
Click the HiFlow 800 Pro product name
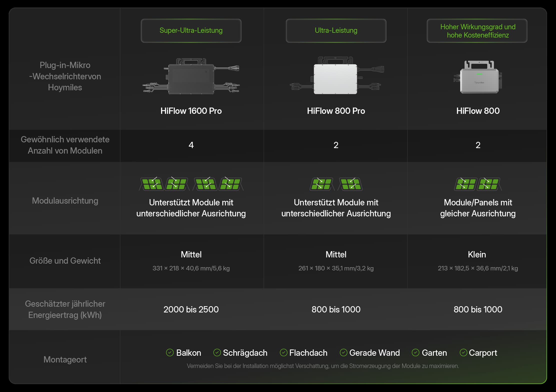pos(336,111)
